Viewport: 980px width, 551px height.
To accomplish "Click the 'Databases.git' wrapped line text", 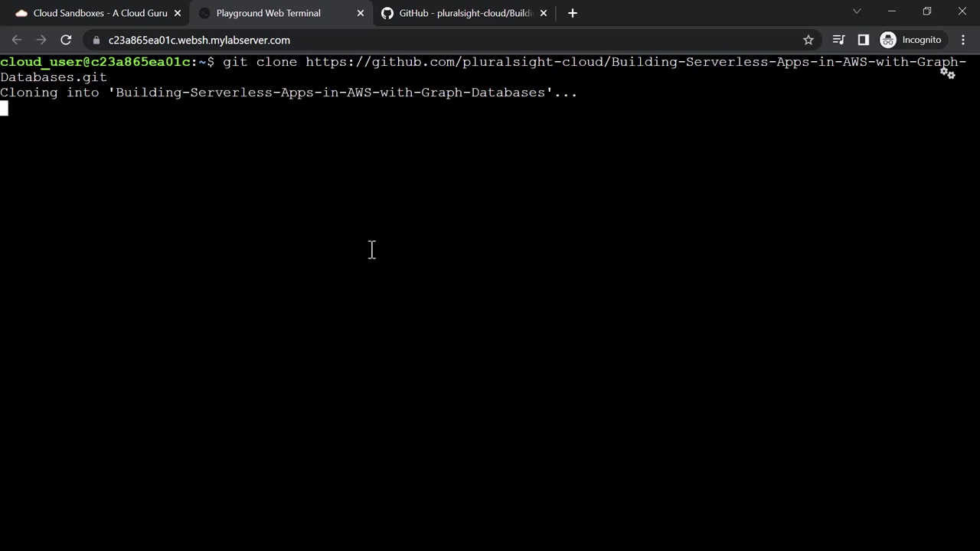I will pos(54,77).
